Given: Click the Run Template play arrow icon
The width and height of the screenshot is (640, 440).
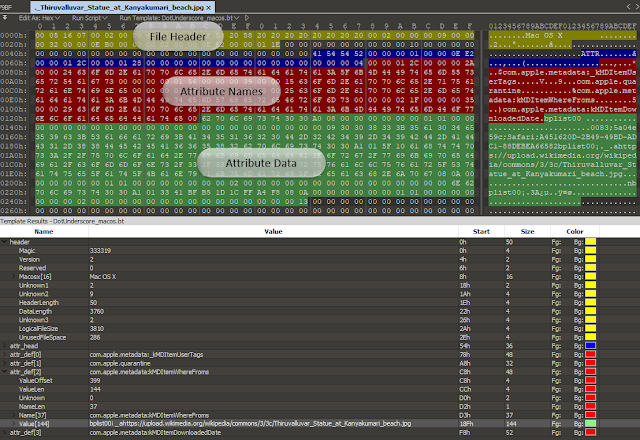Looking at the screenshot, I should tap(247, 18).
